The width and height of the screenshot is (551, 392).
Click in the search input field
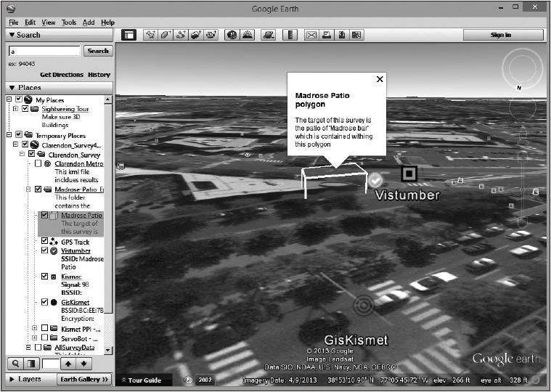point(44,52)
